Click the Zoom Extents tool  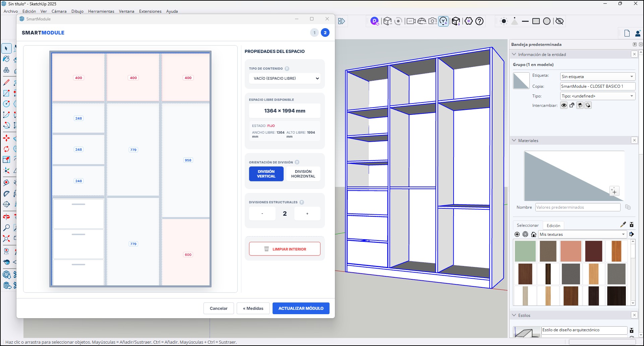click(6, 238)
